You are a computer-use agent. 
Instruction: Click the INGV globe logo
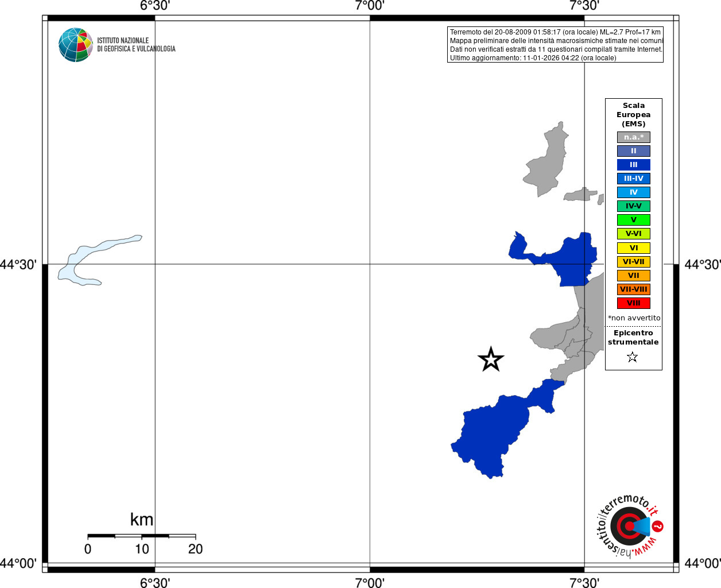point(76,45)
